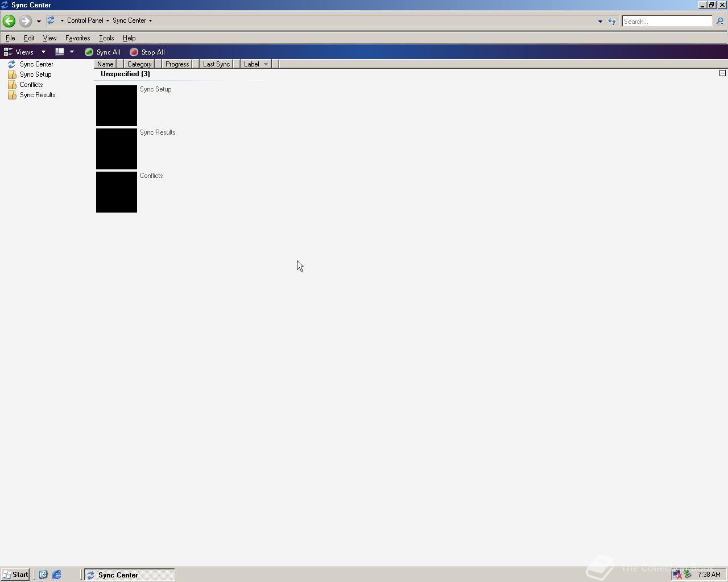
Task: Open the Tools menu
Action: 106,38
